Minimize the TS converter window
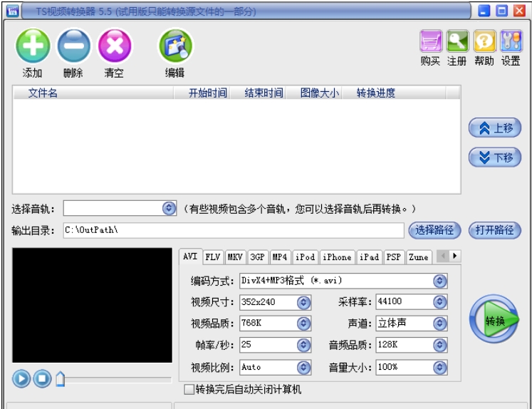This screenshot has width=532, height=409. coord(484,11)
